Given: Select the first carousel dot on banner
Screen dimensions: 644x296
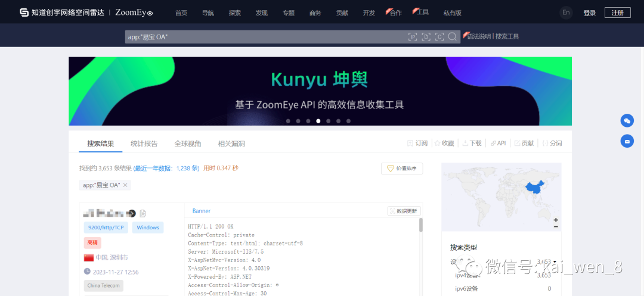Looking at the screenshot, I should (289, 121).
